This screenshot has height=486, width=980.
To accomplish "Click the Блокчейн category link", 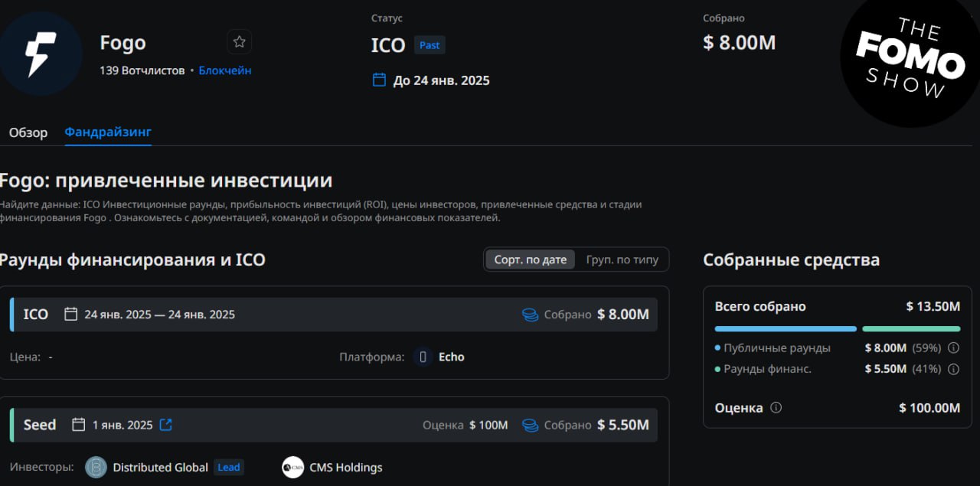I will tap(225, 70).
